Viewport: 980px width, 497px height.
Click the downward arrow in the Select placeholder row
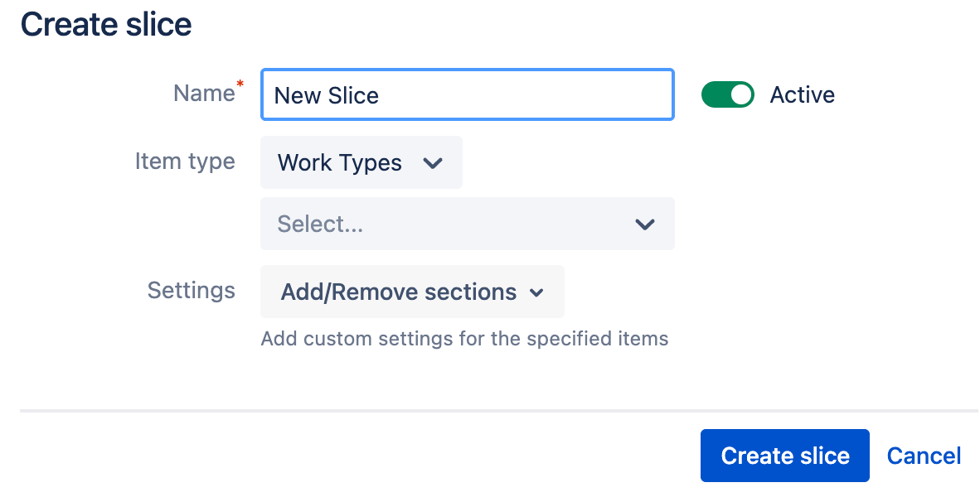click(645, 224)
